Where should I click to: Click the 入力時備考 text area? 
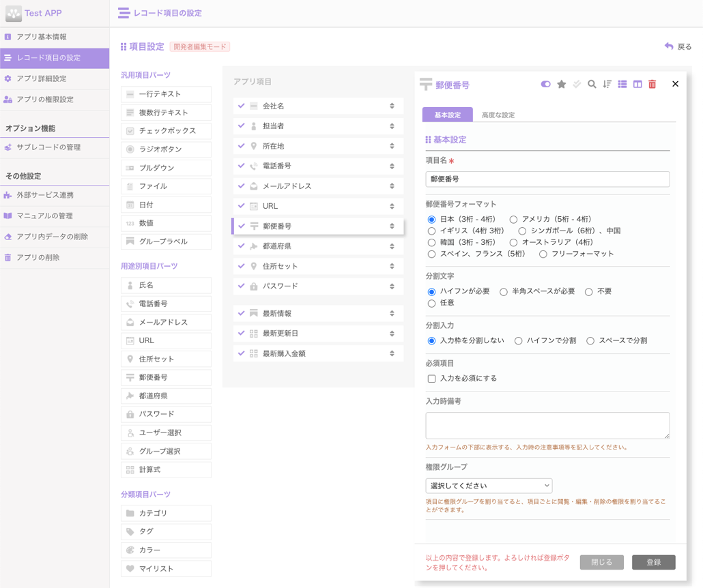547,426
